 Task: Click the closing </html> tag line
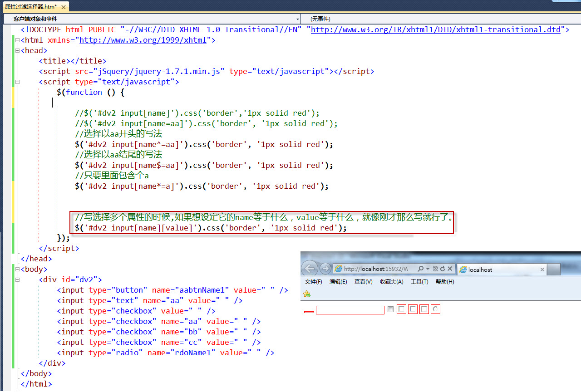[x=36, y=384]
